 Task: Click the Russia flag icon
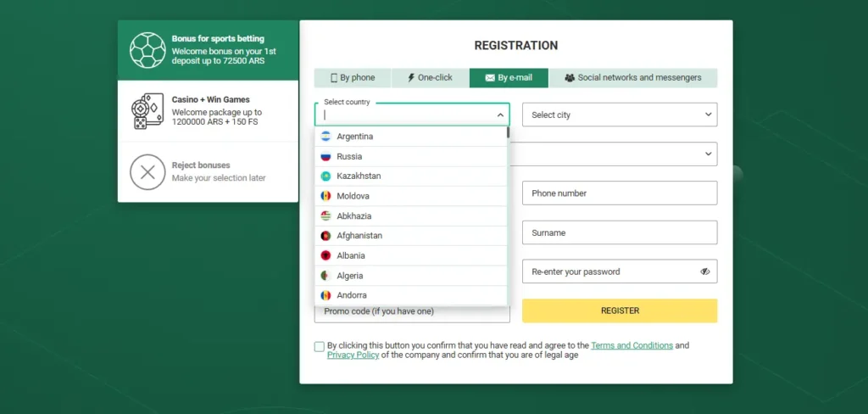coord(325,156)
